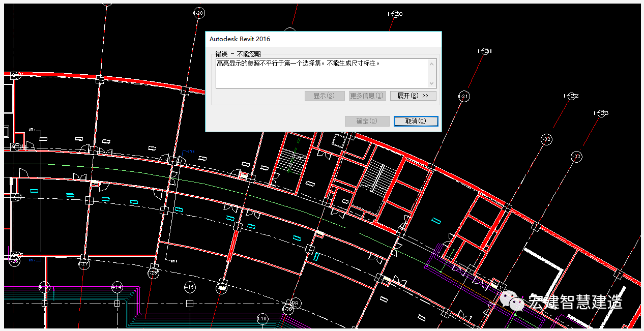Expand the dialog with 展开(E) >>
Image resolution: width=644 pixels, height=331 pixels.
pos(413,96)
